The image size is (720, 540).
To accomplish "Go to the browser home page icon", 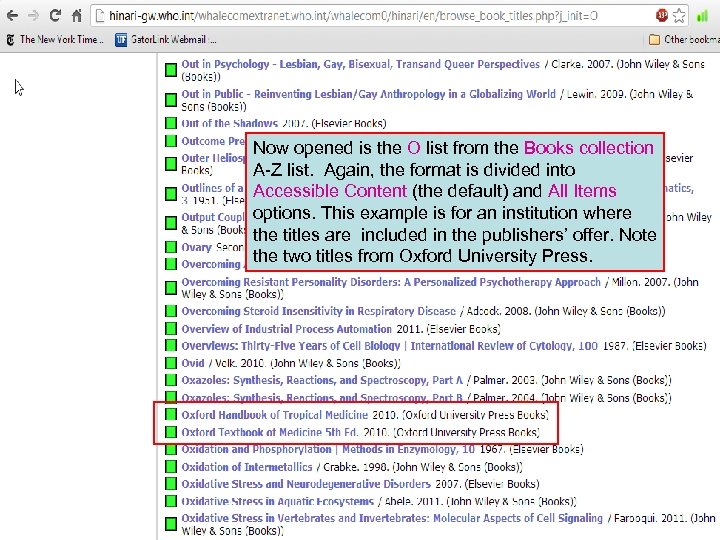I will click(x=77, y=16).
